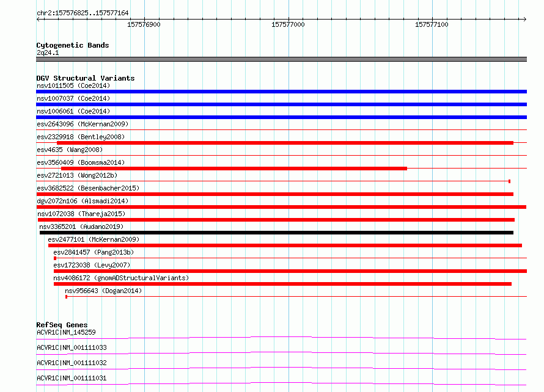Click the thin red line of esv4635

pyautogui.click(x=281, y=156)
